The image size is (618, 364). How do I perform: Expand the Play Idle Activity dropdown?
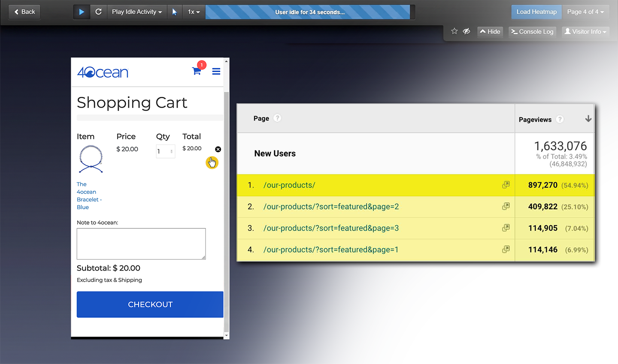(137, 12)
